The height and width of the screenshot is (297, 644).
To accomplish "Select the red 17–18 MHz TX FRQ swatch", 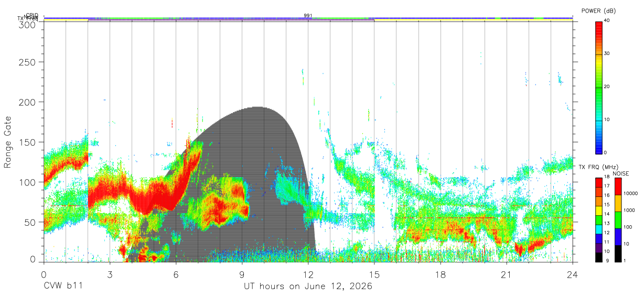I will coord(599,183).
